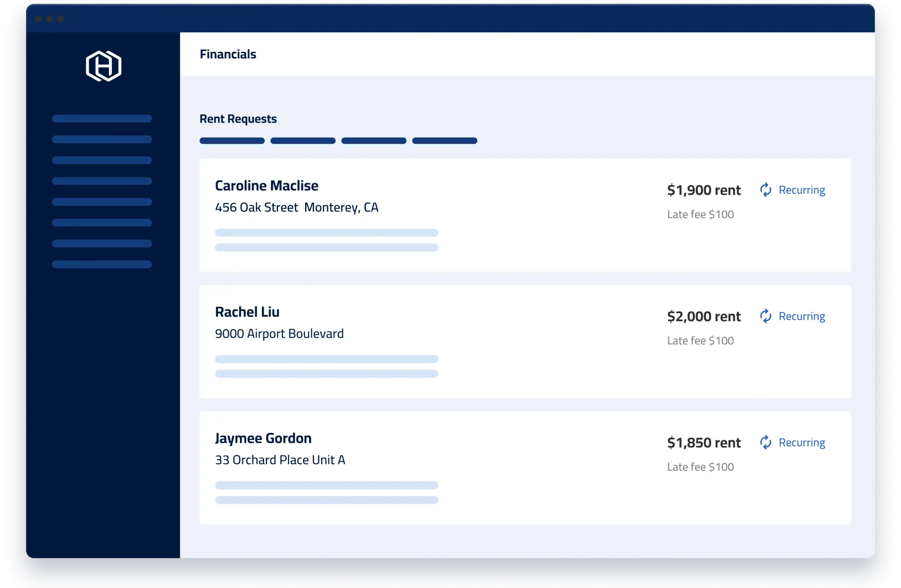
Task: Click the Hemlane hexagon logo icon
Action: [102, 65]
